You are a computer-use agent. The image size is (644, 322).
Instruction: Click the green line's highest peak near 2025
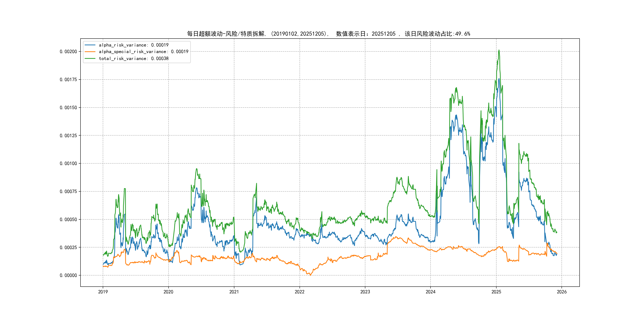[499, 50]
